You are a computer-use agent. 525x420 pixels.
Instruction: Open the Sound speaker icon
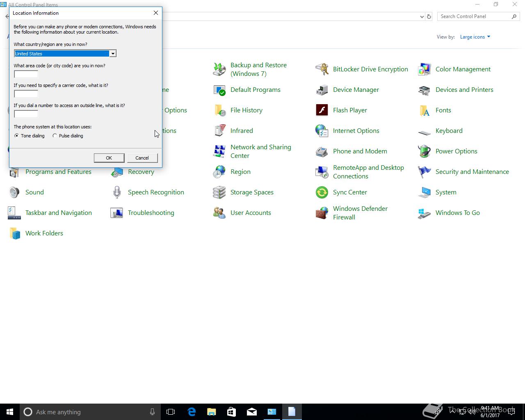point(14,192)
